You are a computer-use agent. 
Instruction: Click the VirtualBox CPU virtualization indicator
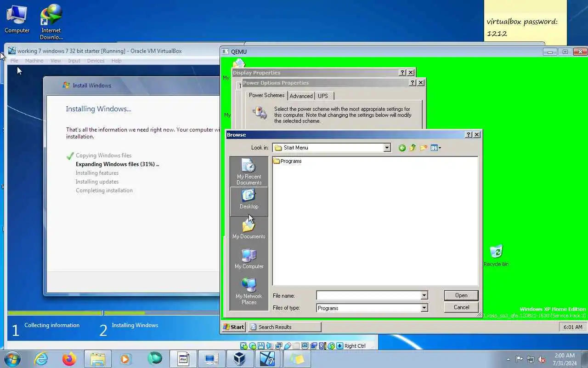tap(322, 346)
